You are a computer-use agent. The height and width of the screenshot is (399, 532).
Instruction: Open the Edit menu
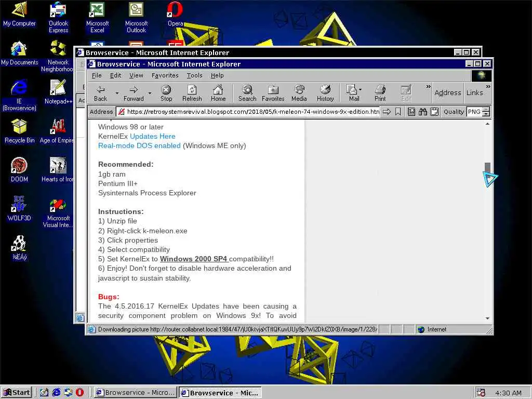(115, 75)
